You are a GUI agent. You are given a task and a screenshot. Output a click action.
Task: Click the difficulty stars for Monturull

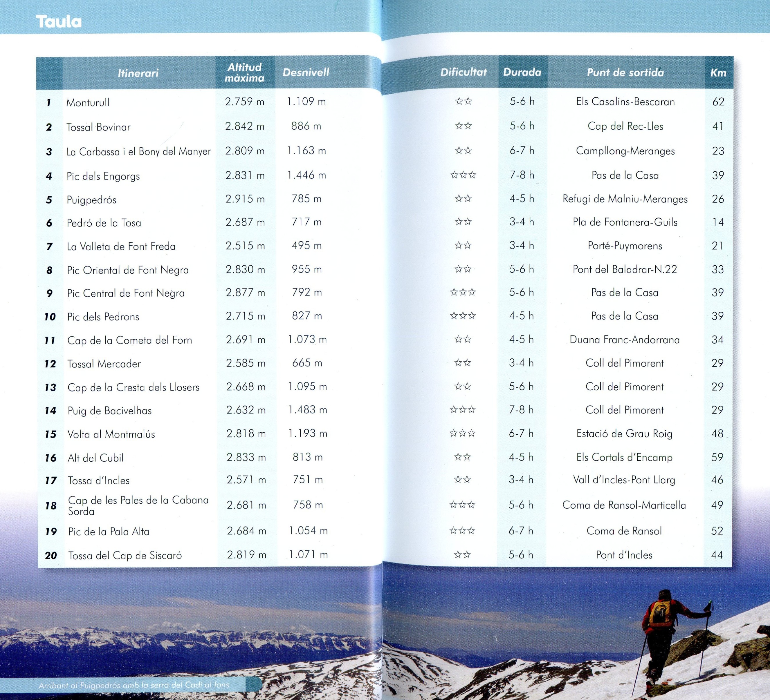[x=463, y=101]
